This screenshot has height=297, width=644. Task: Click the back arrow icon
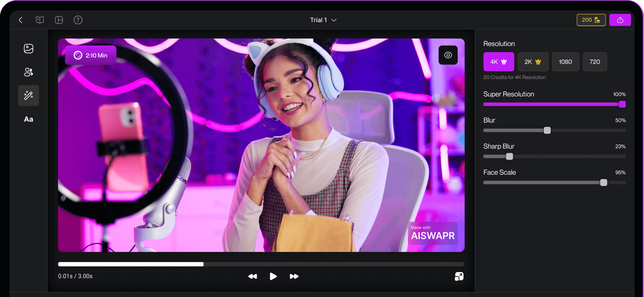pos(21,20)
